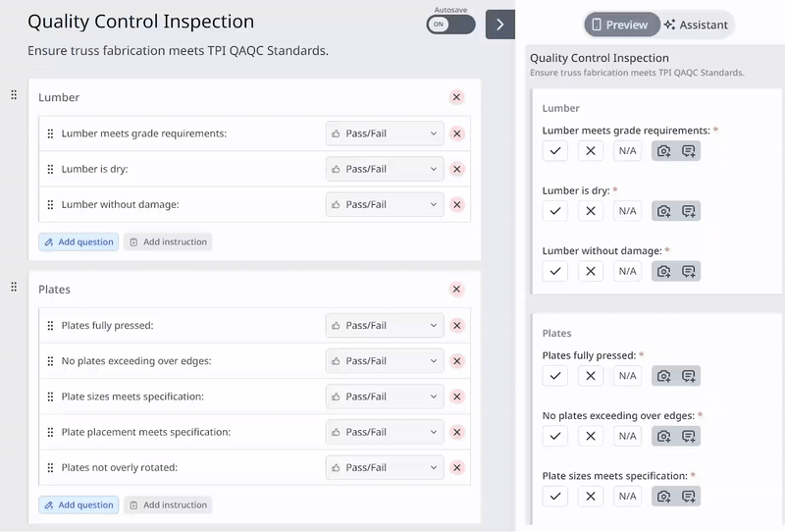785x532 pixels.
Task: Remove the 'Plates fully pressed' question
Action: pyautogui.click(x=456, y=326)
